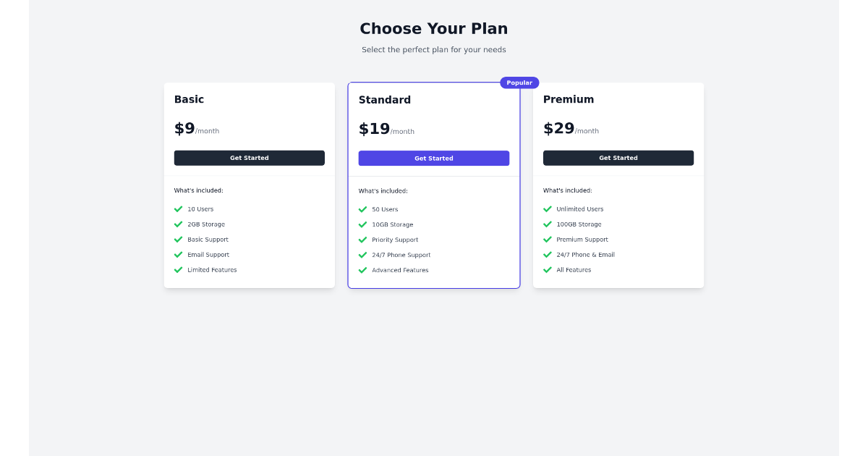Click the checkmark next to 2GB Storage
Screen dimensions: 868x456
178,224
